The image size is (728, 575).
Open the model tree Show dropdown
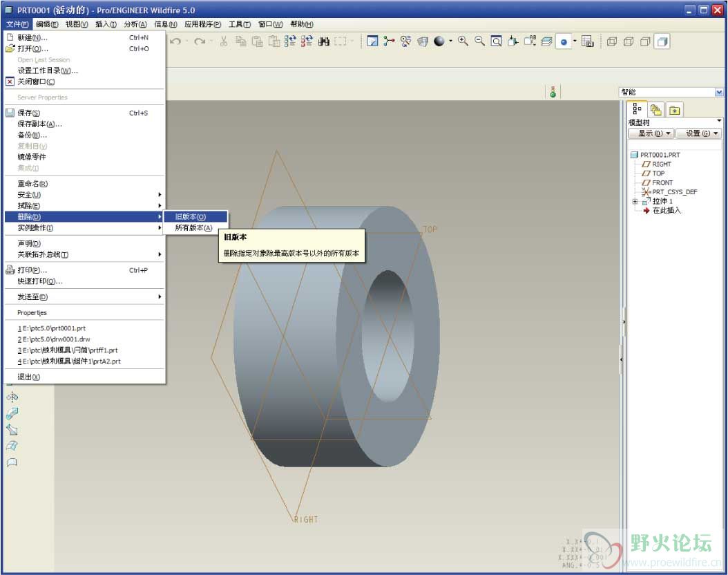click(x=651, y=133)
